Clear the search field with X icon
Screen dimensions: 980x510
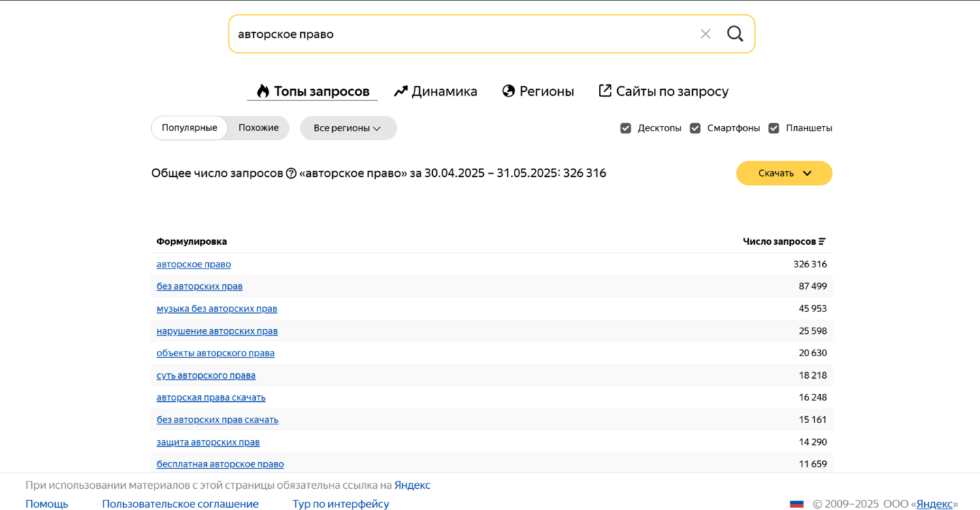point(706,34)
